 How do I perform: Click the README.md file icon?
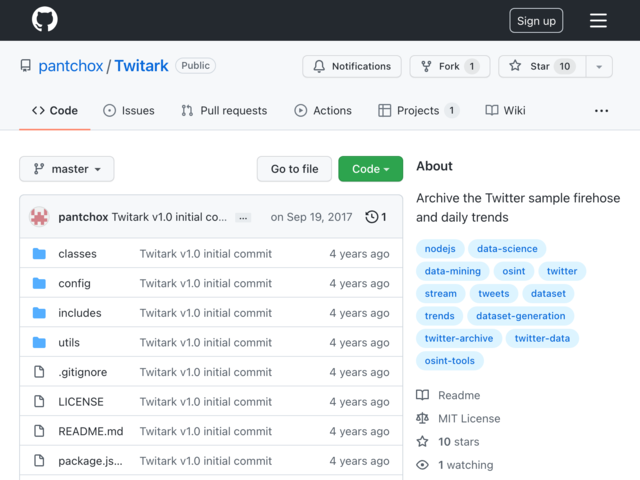[39, 431]
